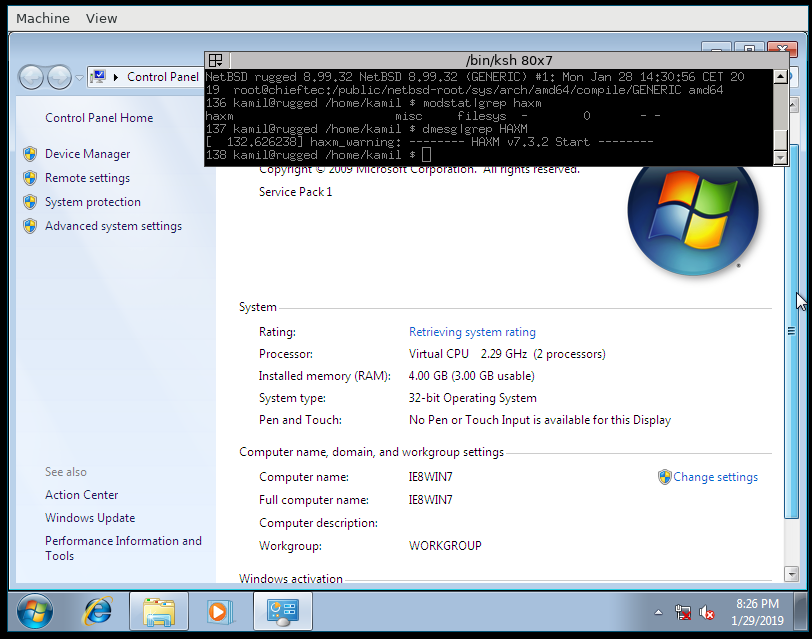This screenshot has width=812, height=639.
Task: Click the terminal window menu icon
Action: click(x=216, y=60)
